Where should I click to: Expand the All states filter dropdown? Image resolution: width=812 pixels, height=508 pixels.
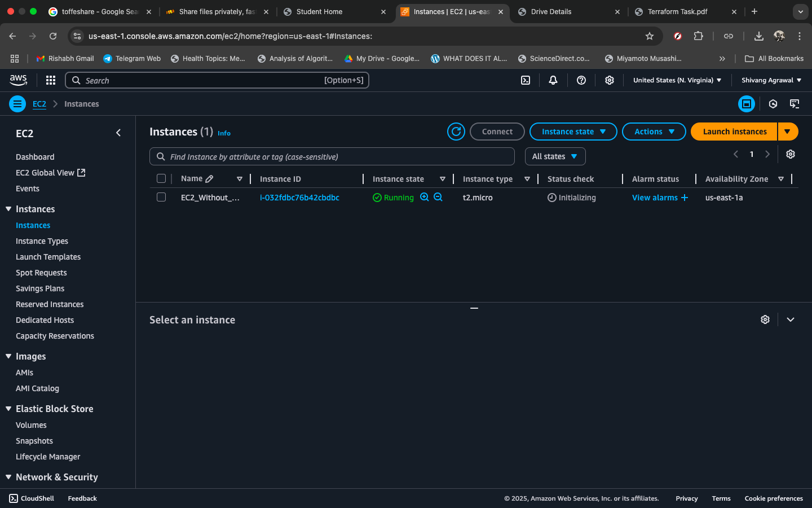555,156
